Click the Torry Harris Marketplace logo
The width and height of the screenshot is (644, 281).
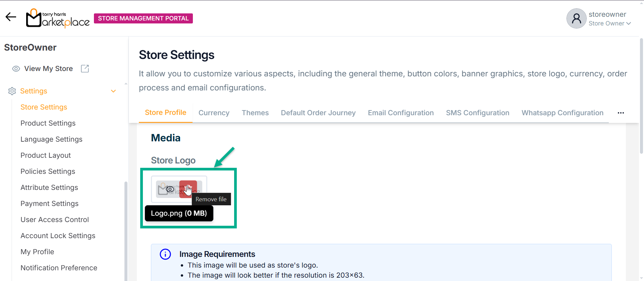(58, 18)
